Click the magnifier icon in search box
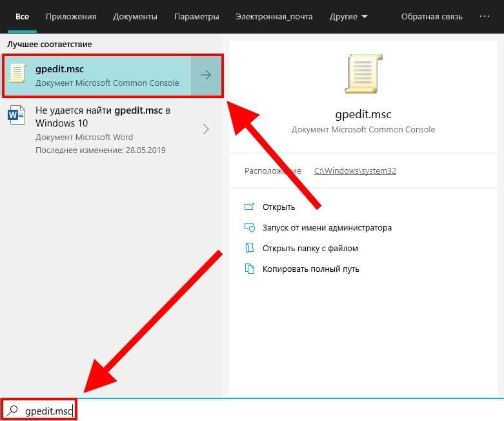This screenshot has height=421, width=504. click(13, 410)
